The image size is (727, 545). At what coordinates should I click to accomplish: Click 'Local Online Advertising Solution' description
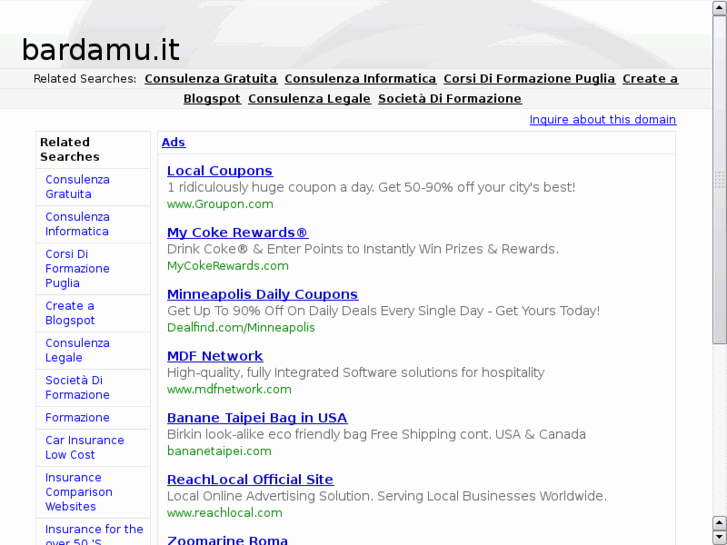387,496
